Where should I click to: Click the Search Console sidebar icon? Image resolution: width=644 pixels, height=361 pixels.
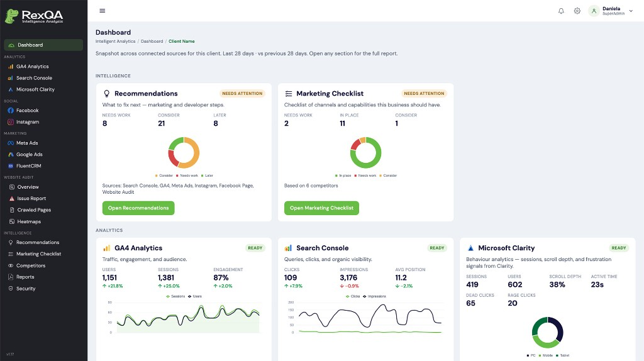pos(11,78)
